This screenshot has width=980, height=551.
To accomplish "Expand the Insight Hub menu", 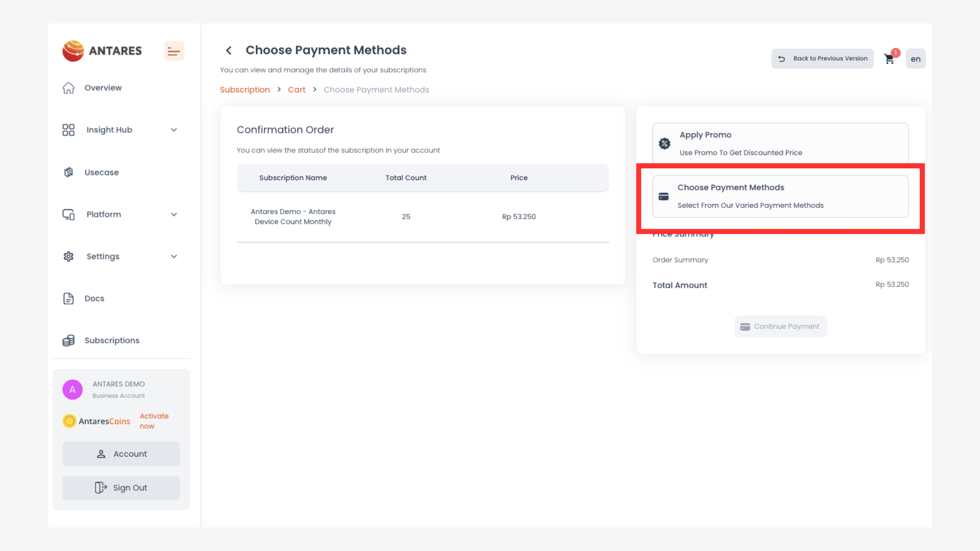I will click(174, 130).
